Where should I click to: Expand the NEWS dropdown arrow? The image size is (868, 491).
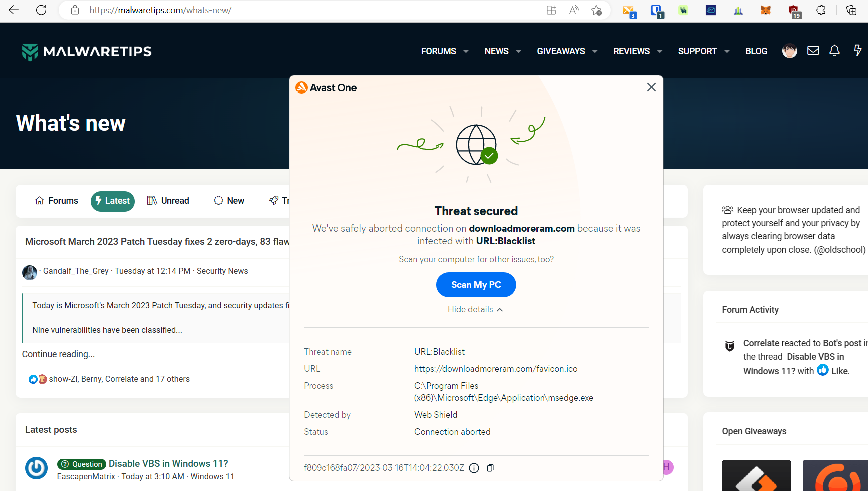pos(519,51)
